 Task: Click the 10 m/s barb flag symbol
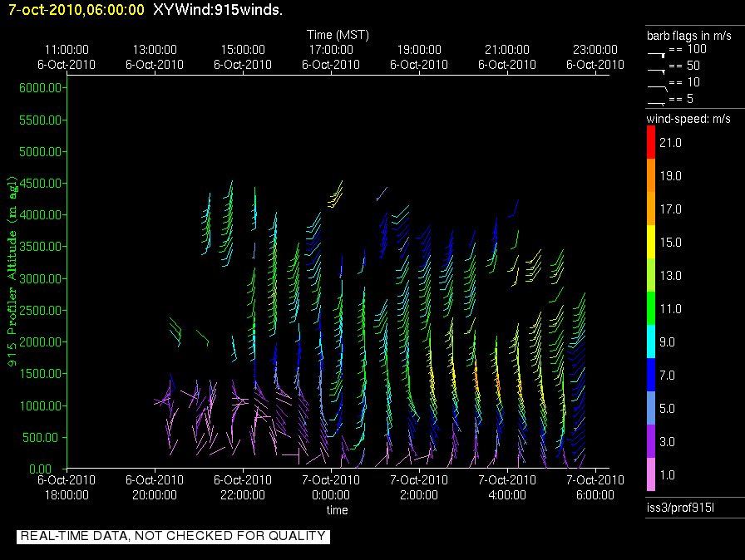pos(657,88)
